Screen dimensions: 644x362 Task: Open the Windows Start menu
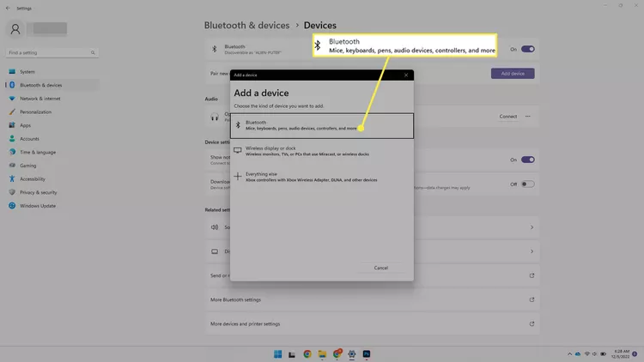[x=277, y=353]
